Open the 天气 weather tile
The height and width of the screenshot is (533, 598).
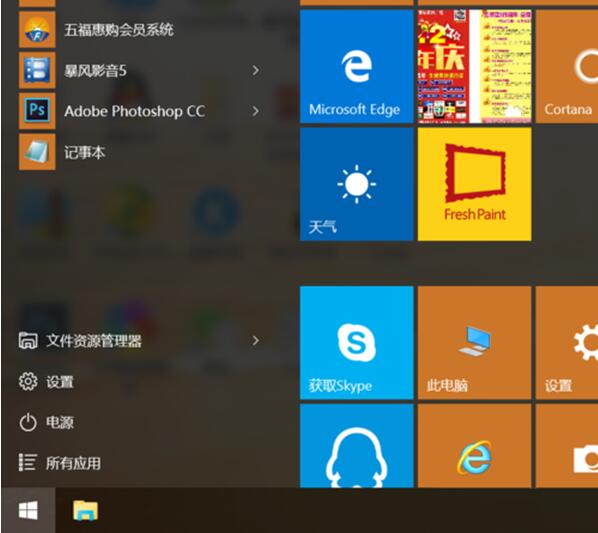[x=357, y=184]
